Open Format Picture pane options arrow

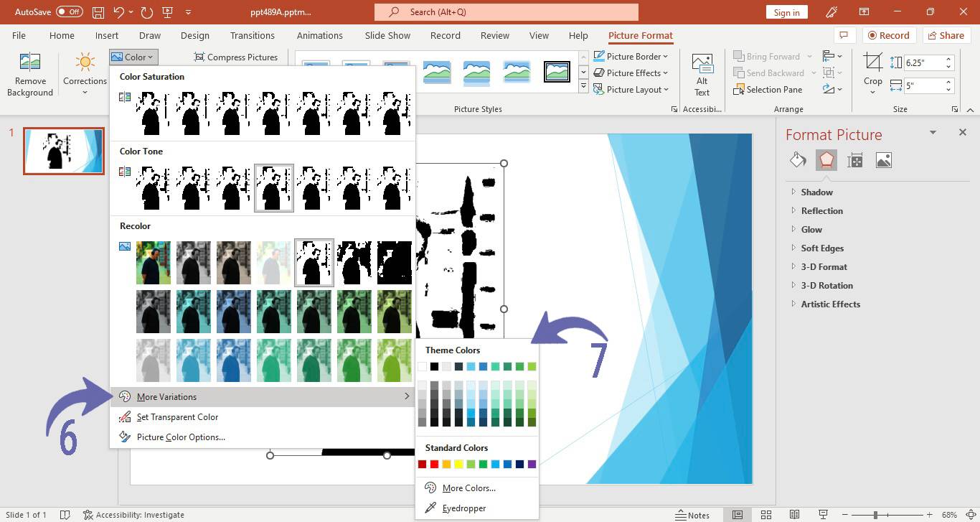point(933,132)
